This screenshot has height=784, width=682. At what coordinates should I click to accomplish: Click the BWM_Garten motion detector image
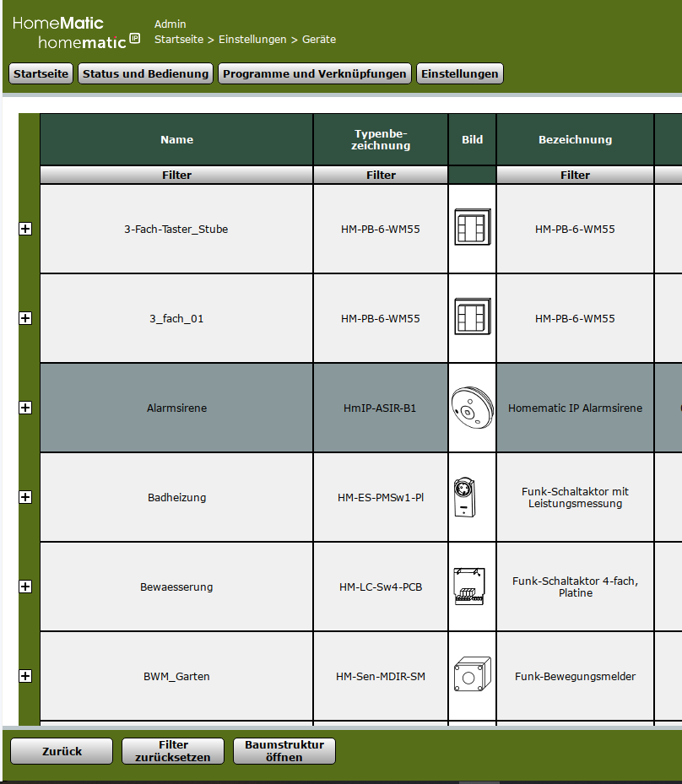tap(473, 674)
